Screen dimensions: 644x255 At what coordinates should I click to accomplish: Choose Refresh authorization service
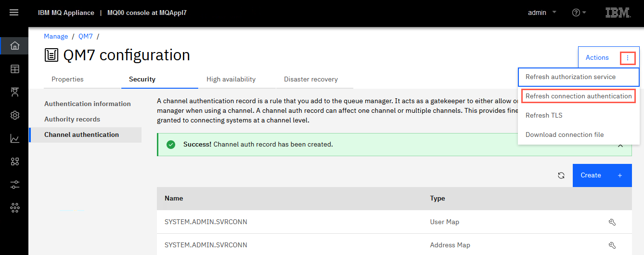click(579, 77)
